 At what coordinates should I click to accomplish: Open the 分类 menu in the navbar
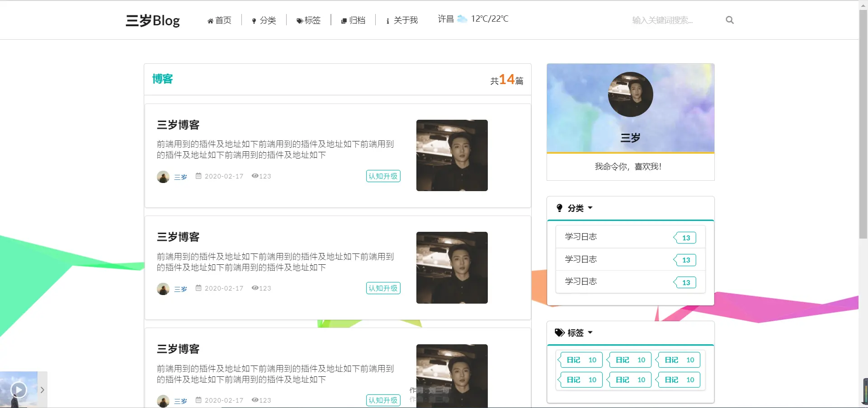tap(264, 20)
